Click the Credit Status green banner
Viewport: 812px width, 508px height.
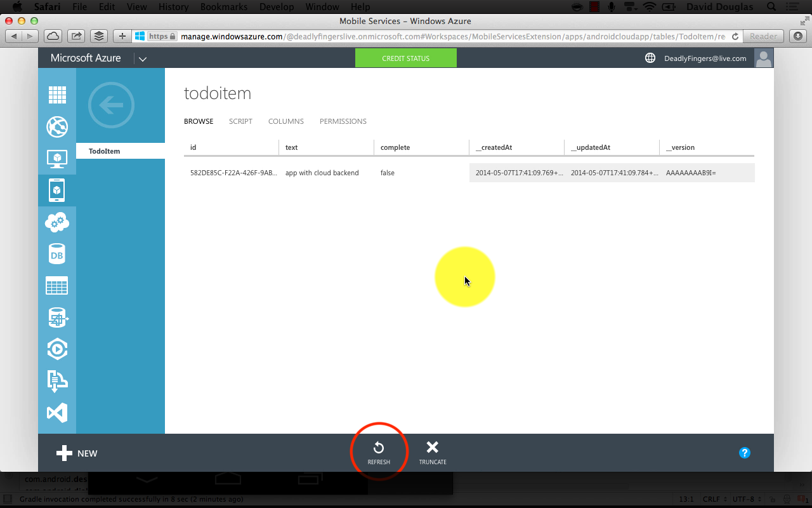(406, 58)
